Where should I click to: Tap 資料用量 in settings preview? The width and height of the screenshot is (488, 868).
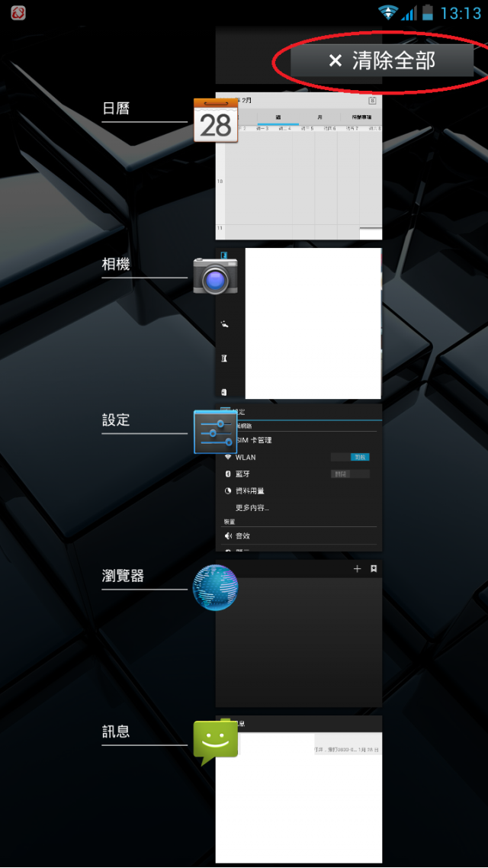[250, 491]
